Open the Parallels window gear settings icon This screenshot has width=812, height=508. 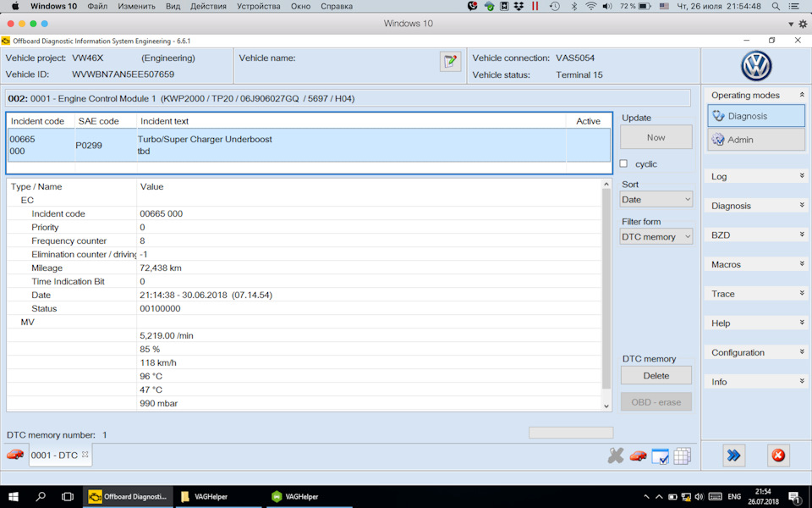click(803, 24)
